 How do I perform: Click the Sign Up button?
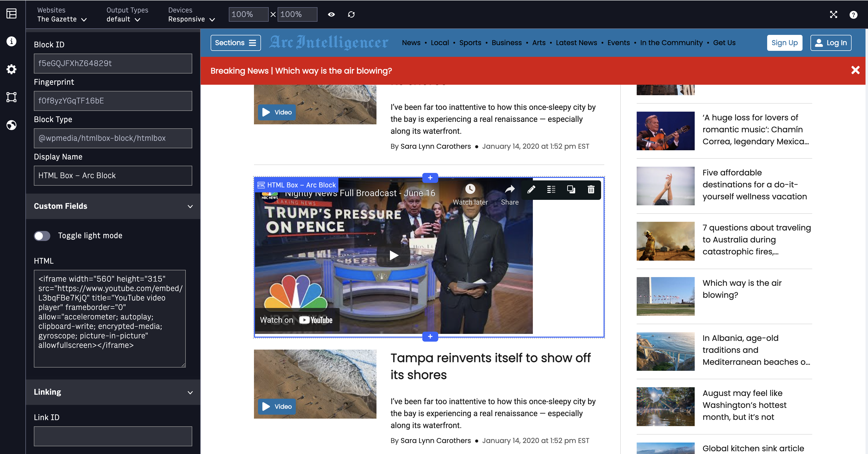[x=784, y=43]
